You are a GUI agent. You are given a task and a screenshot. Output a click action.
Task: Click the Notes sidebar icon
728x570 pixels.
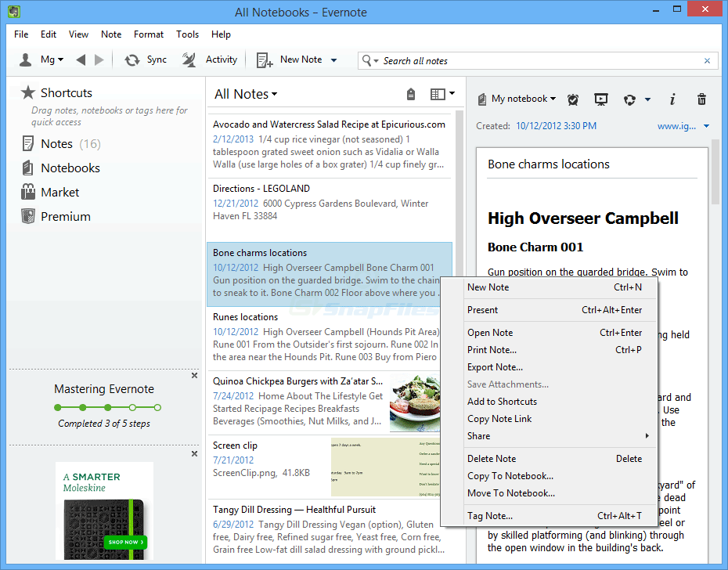tap(28, 143)
